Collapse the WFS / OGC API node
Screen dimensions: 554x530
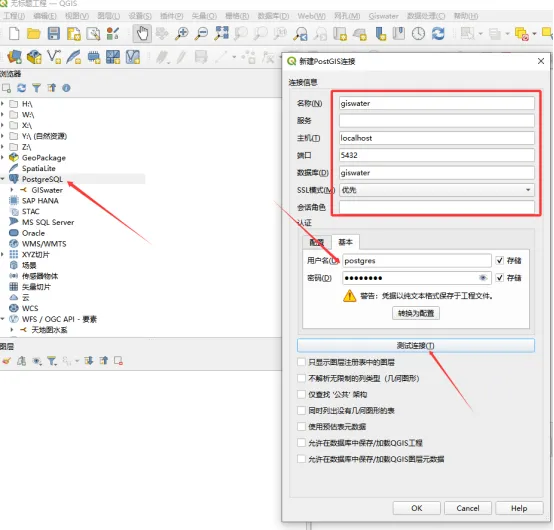coord(2,319)
